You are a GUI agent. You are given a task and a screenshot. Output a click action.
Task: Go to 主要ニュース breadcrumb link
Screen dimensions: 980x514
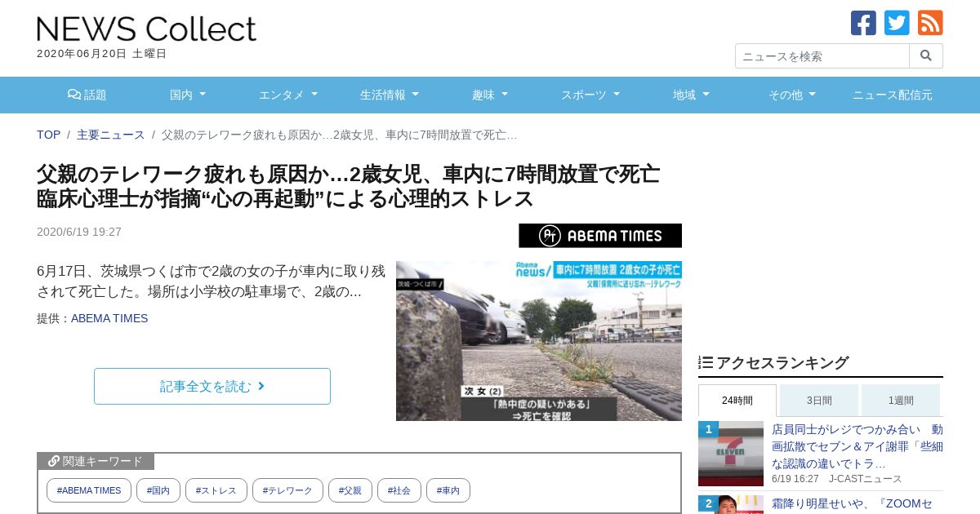tap(110, 135)
